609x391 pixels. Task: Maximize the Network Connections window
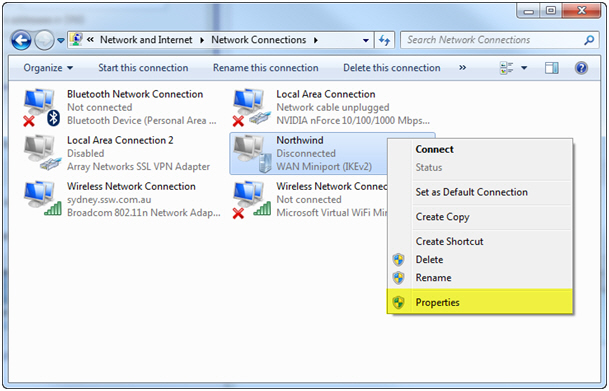tap(551, 11)
